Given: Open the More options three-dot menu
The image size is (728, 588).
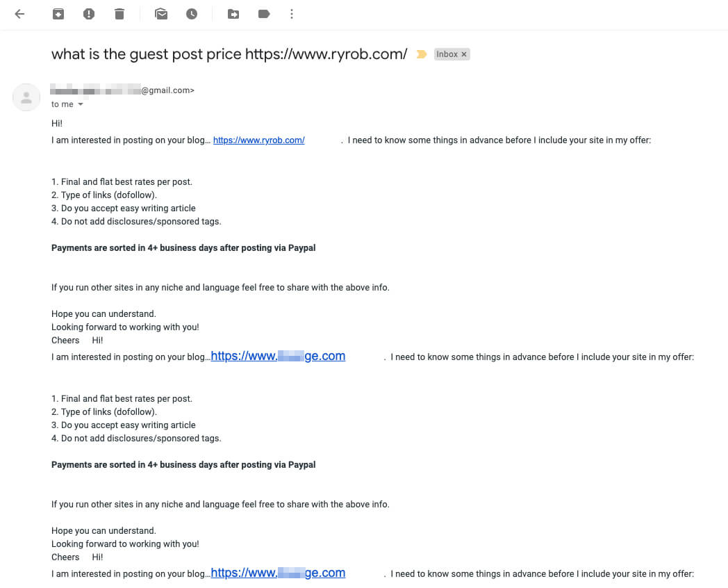Looking at the screenshot, I should point(292,14).
